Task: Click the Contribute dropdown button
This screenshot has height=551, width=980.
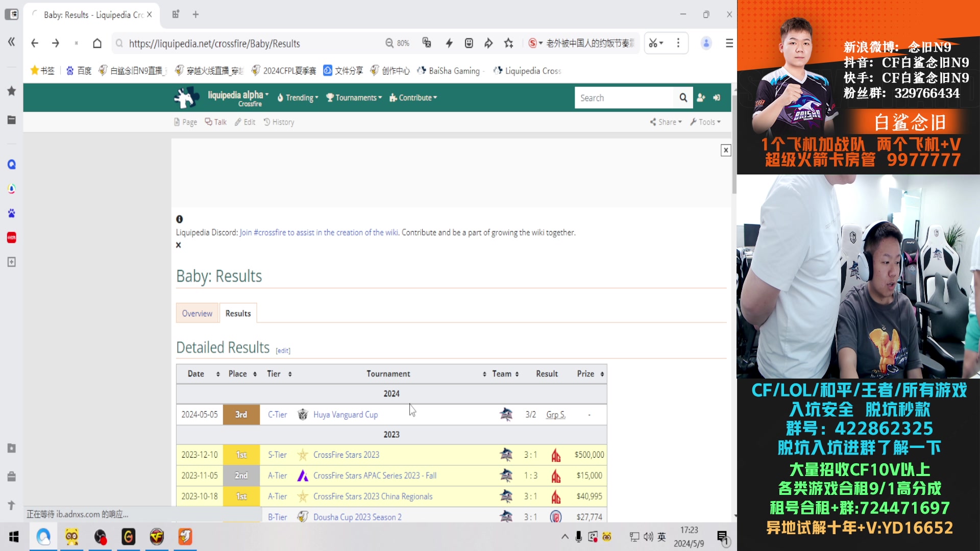Action: pyautogui.click(x=415, y=97)
